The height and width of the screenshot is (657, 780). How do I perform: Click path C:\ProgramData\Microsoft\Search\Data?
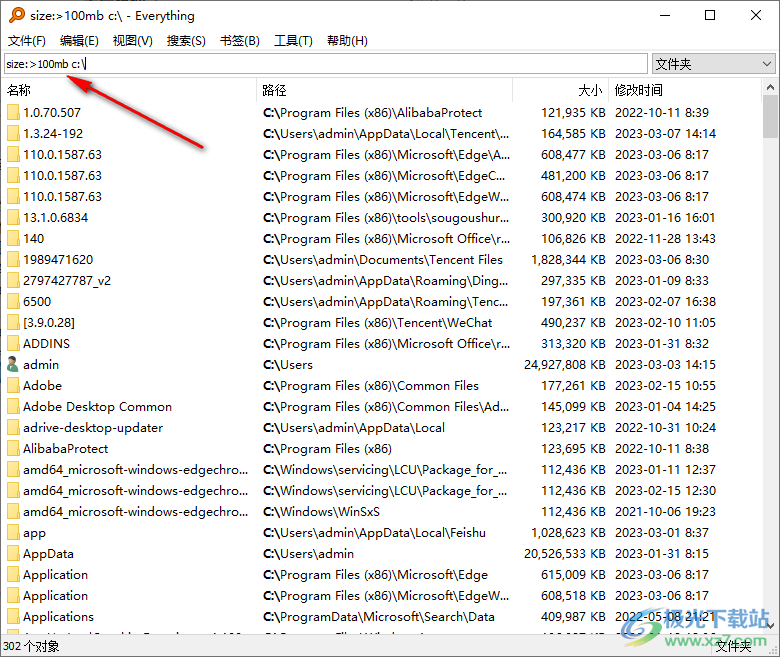point(379,617)
